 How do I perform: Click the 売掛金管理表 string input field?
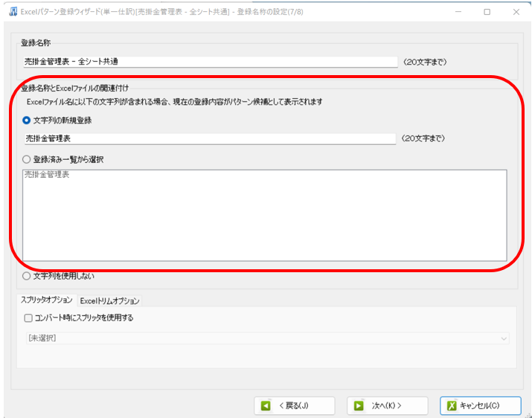211,138
